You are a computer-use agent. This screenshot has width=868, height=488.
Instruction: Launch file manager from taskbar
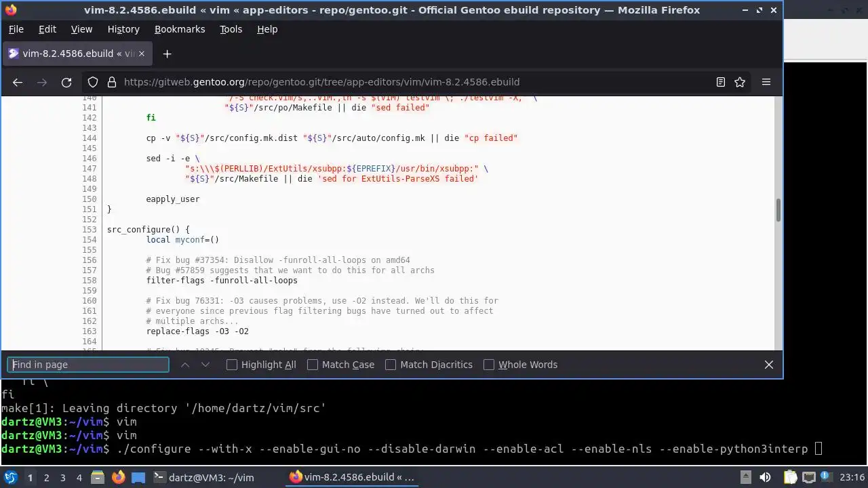coord(97,477)
